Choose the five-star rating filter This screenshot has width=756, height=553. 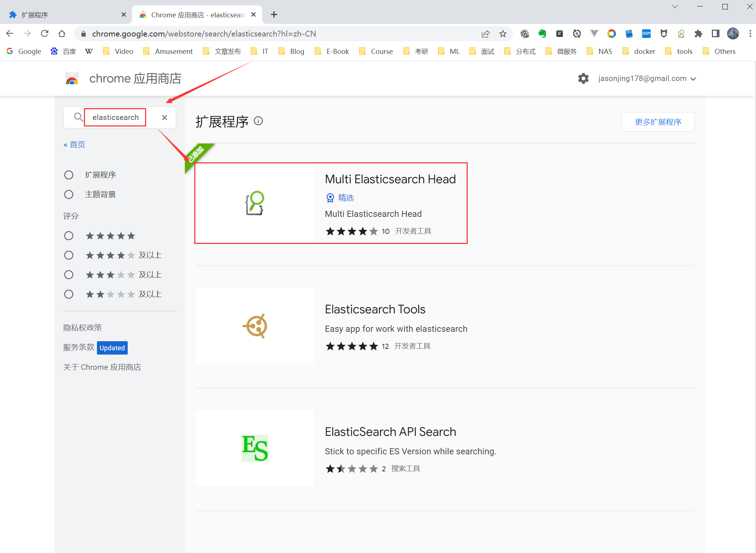click(69, 236)
